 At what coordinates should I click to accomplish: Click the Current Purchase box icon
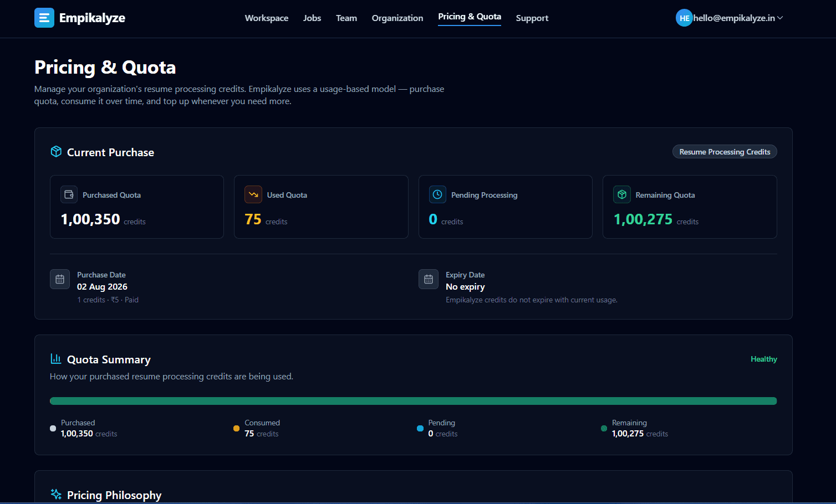coord(56,152)
